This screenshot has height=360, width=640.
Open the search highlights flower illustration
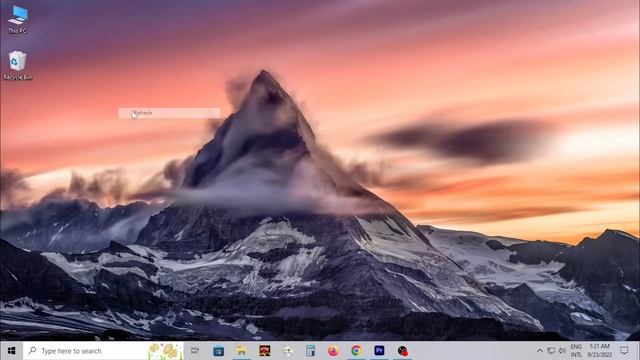pos(165,351)
